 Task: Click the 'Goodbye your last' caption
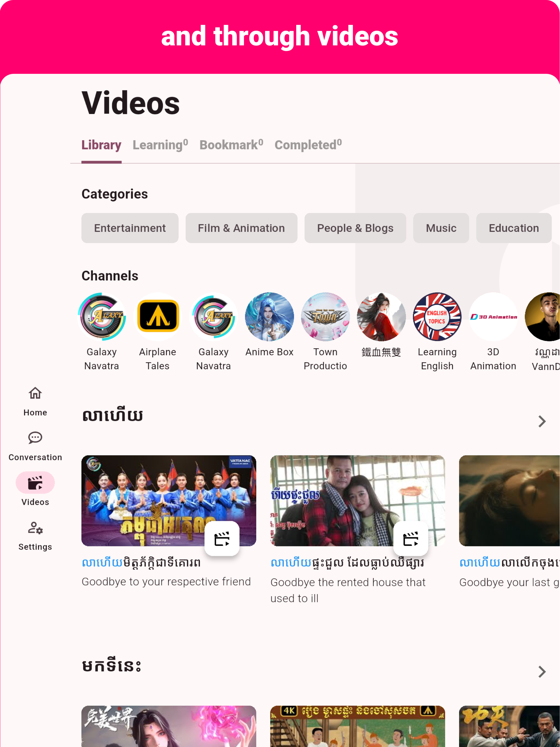[509, 582]
